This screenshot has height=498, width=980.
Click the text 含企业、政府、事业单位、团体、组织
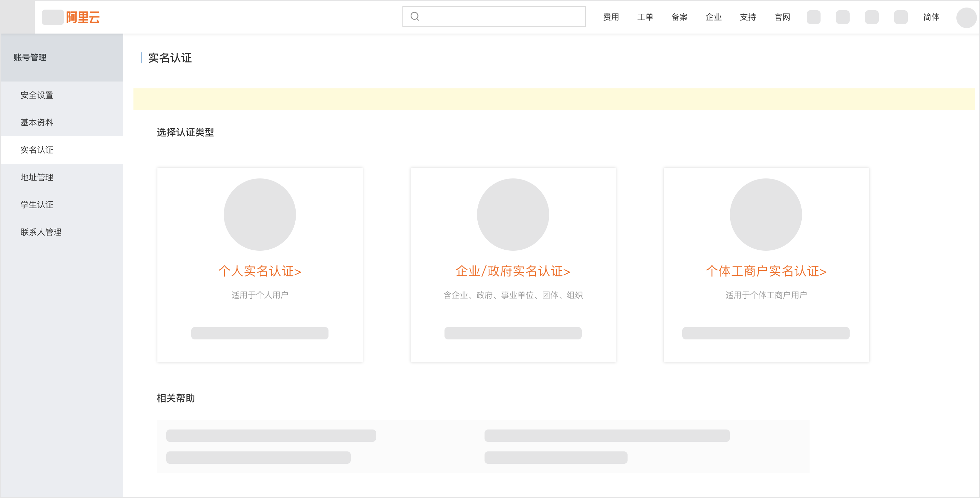click(513, 295)
